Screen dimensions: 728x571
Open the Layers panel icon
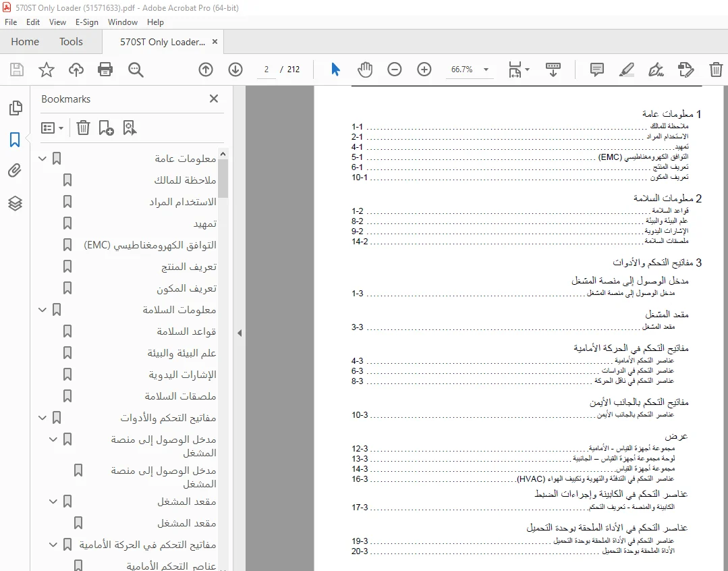[x=15, y=203]
